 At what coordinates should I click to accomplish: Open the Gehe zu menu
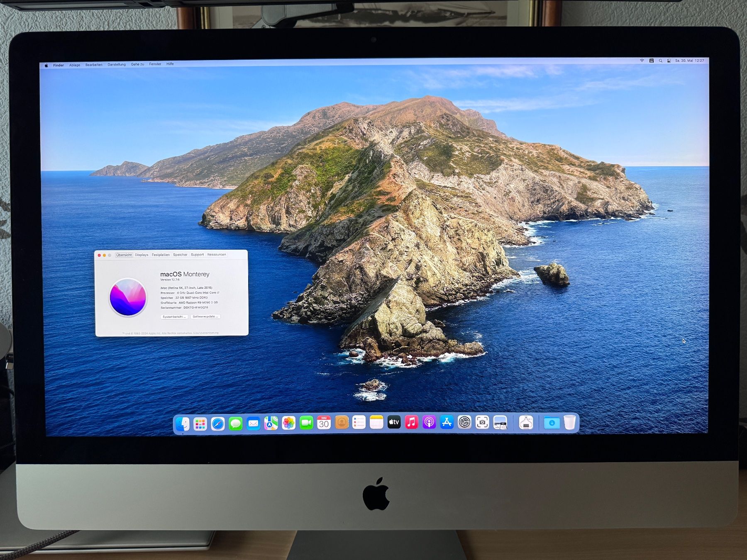137,64
